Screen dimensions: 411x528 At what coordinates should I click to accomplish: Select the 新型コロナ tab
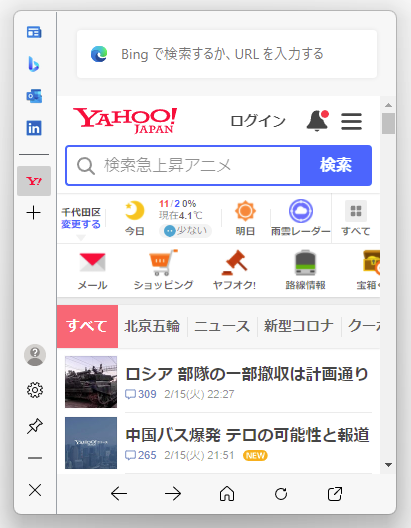click(299, 326)
